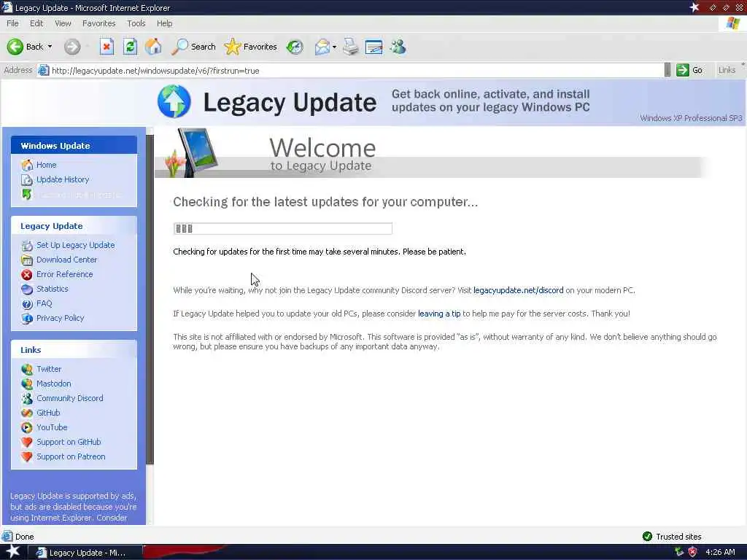Open the FAQ link
The image size is (747, 560).
(x=44, y=303)
